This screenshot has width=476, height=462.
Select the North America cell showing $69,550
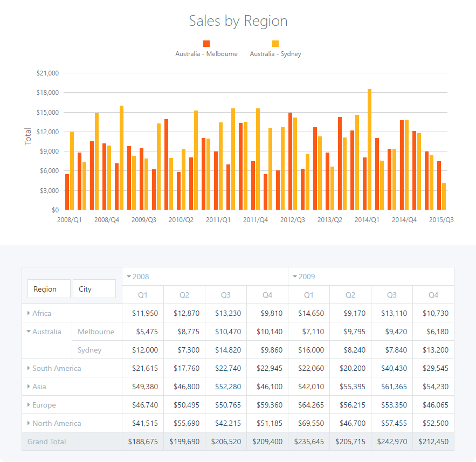[309, 423]
